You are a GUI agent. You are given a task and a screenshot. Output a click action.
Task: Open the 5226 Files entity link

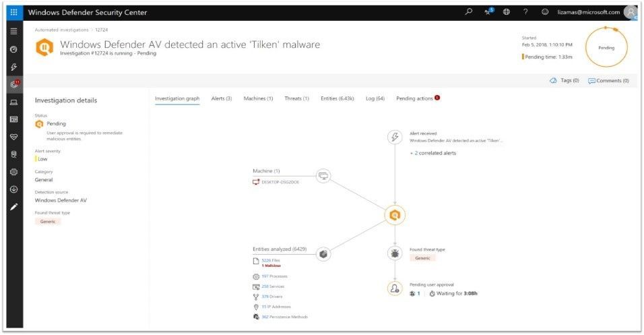click(x=271, y=261)
